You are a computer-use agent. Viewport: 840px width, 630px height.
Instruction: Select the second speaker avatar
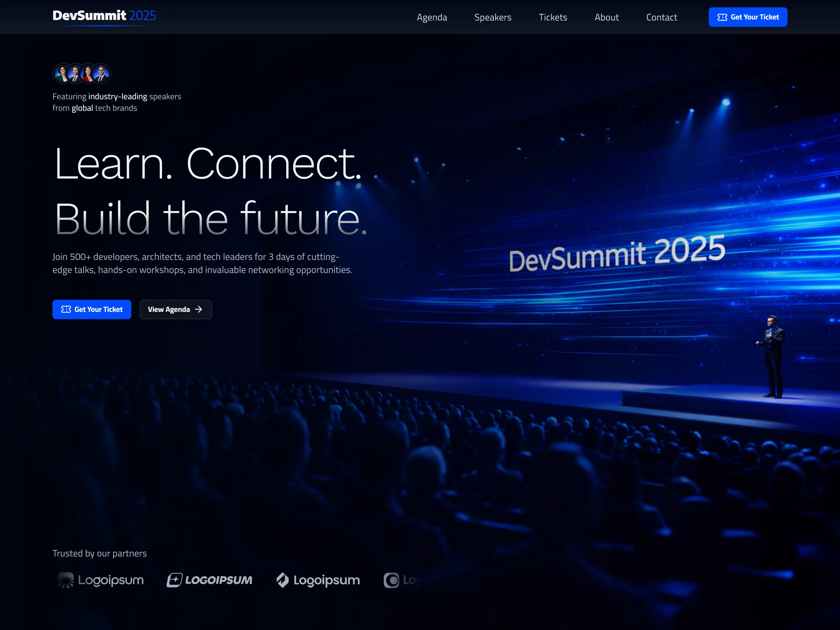coord(75,73)
